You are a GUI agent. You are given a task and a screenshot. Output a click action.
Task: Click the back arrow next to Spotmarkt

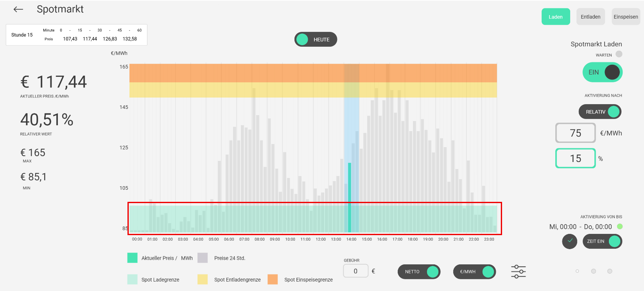[x=18, y=9]
